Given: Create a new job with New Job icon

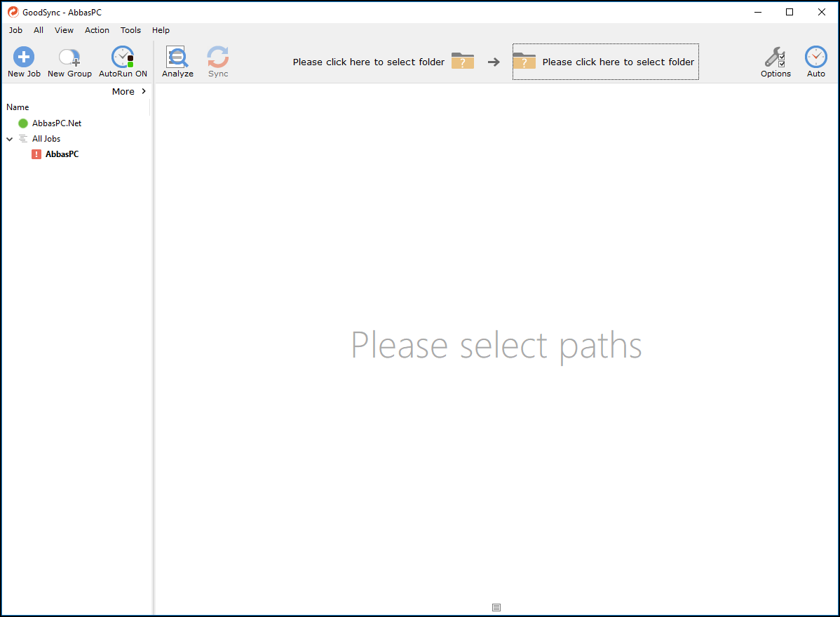Looking at the screenshot, I should tap(24, 57).
